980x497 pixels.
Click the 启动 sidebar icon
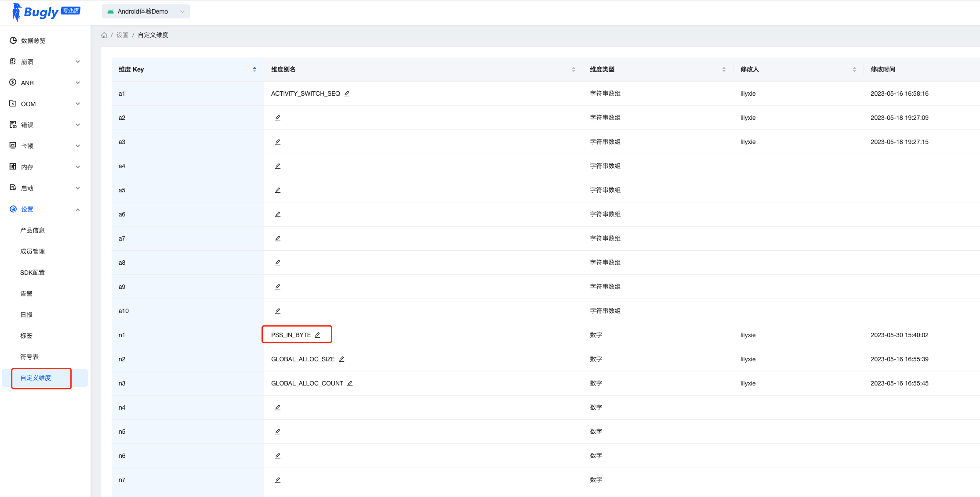tap(13, 188)
